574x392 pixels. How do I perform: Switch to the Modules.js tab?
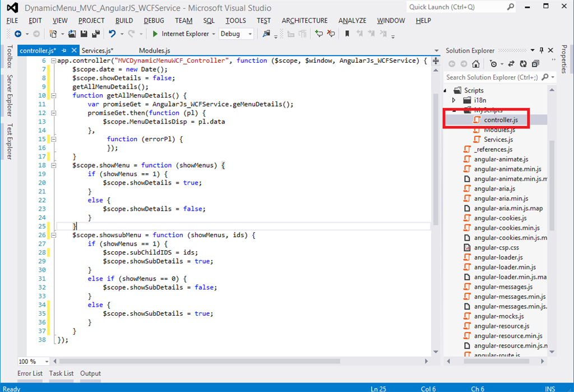pyautogui.click(x=154, y=50)
